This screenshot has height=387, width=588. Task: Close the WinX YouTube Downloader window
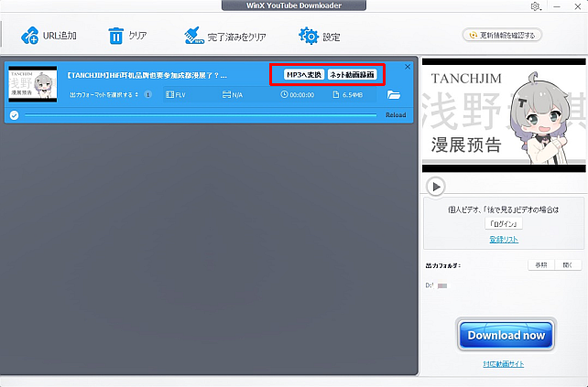[578, 6]
